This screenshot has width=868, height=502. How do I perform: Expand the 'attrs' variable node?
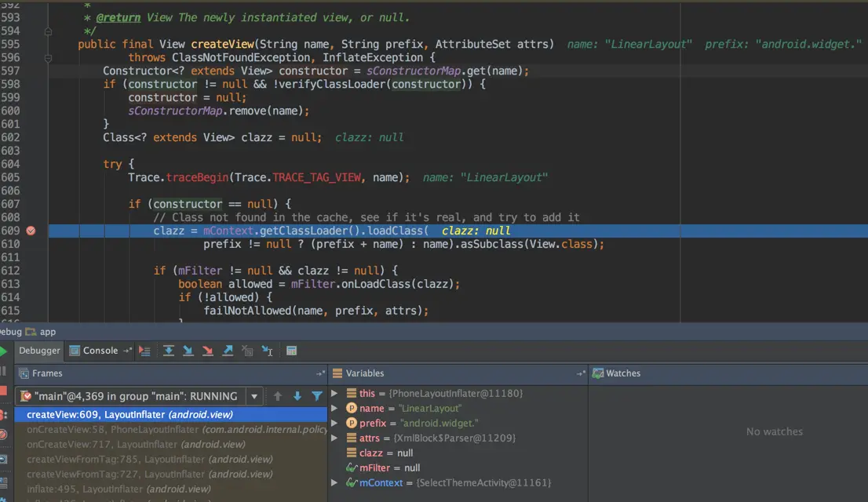(334, 438)
